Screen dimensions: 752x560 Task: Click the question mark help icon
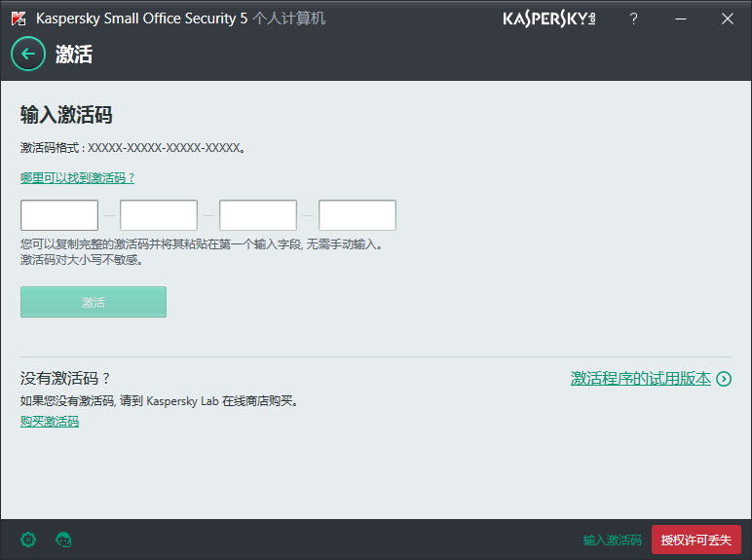[x=633, y=19]
